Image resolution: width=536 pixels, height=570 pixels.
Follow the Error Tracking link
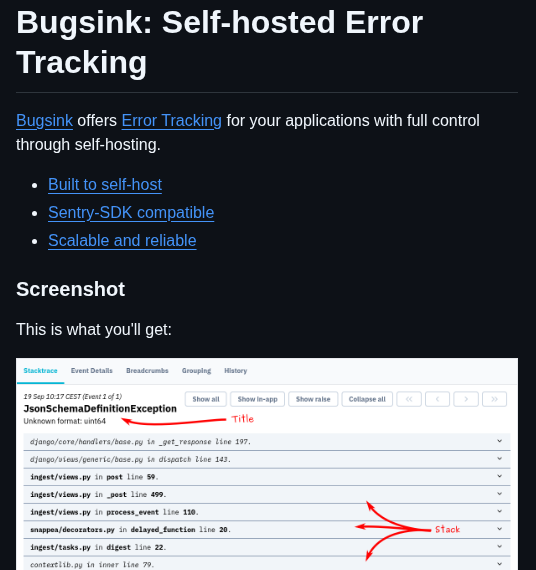172,121
